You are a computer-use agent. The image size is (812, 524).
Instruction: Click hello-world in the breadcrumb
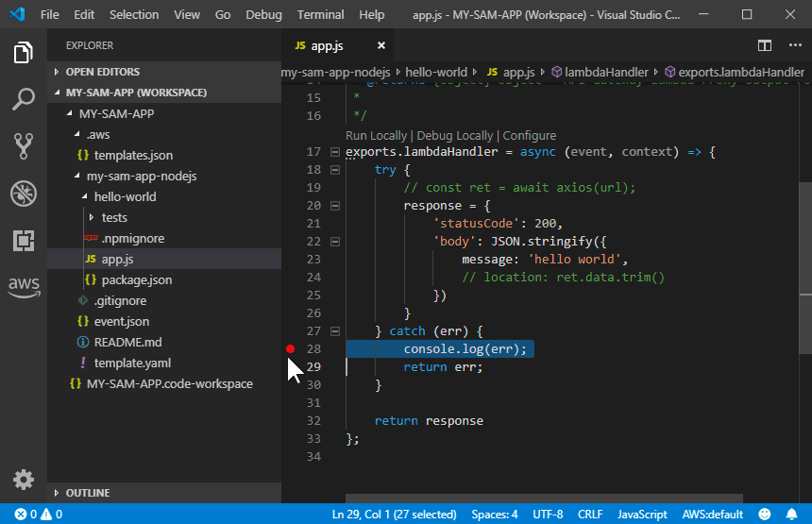click(436, 72)
